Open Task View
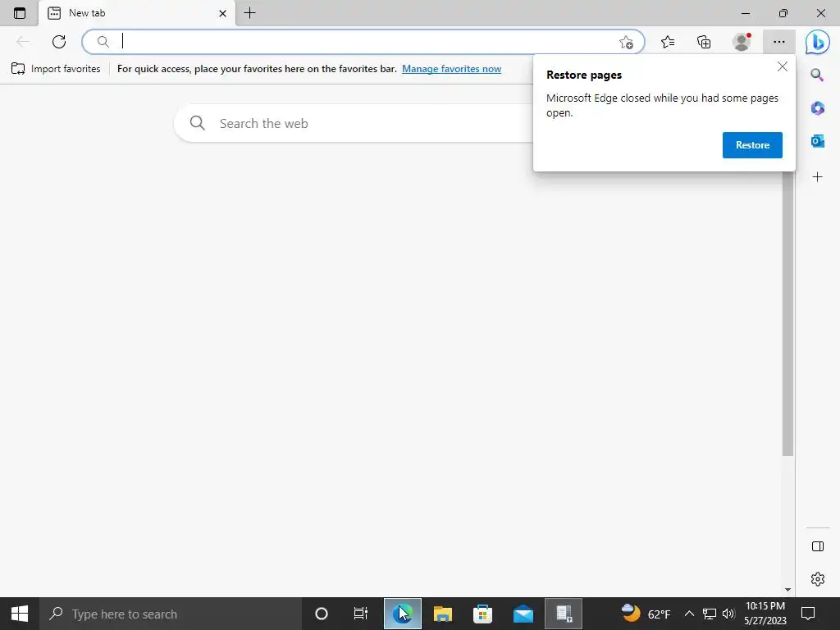This screenshot has width=840, height=630. point(361,614)
